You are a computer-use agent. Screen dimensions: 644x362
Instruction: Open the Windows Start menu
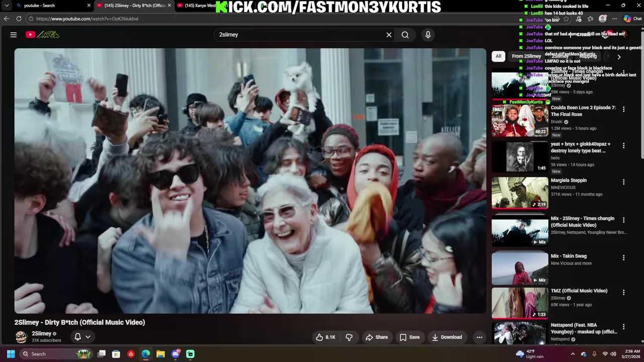(11, 354)
